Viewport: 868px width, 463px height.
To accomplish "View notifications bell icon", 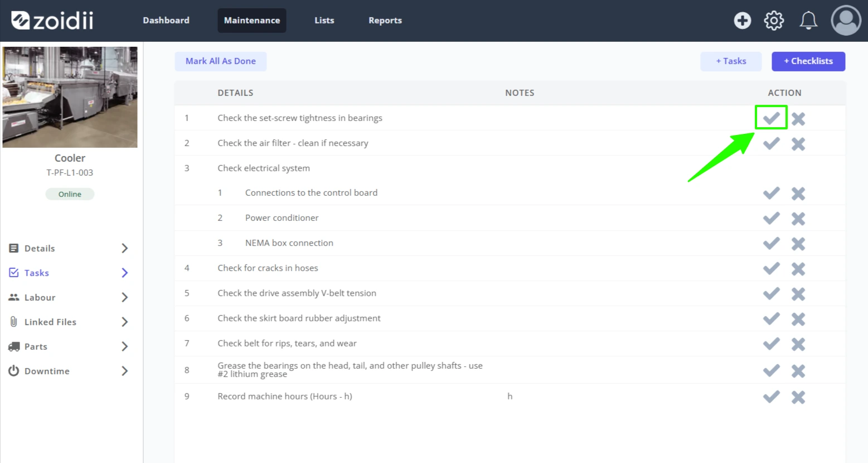I will click(808, 21).
